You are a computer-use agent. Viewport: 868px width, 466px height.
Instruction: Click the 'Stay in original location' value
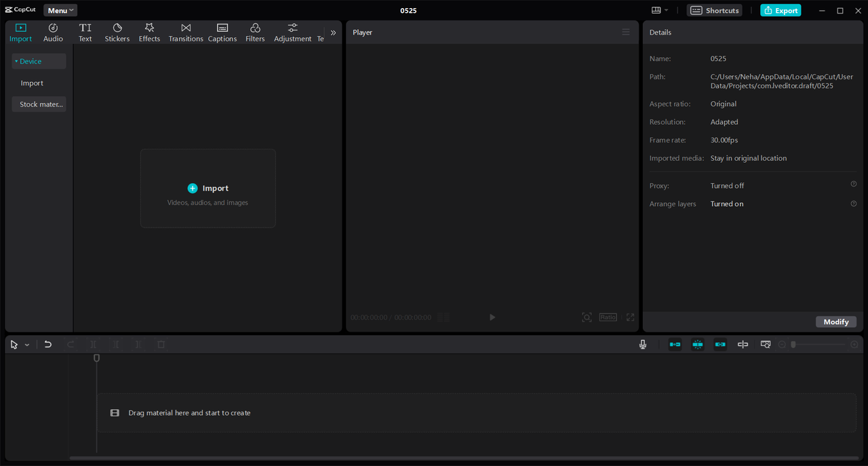(x=749, y=158)
